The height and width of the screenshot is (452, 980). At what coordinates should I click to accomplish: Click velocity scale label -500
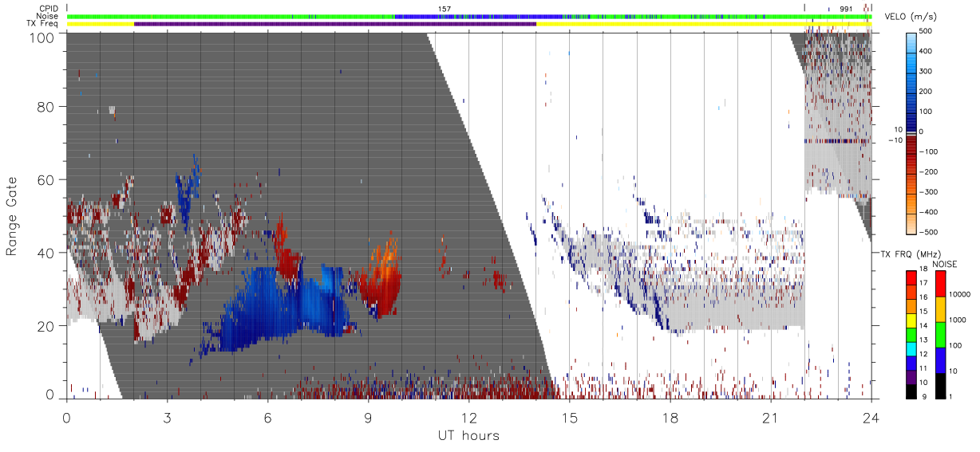pos(927,233)
